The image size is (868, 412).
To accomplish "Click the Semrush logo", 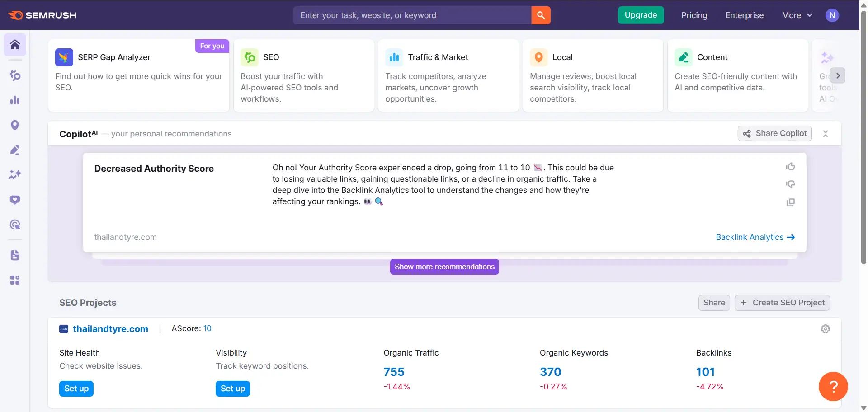I will pyautogui.click(x=42, y=15).
